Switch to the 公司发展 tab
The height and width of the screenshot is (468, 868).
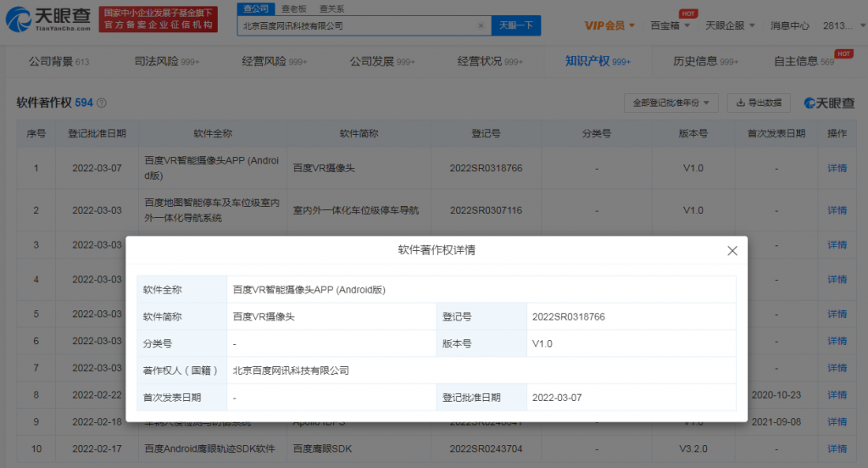click(382, 62)
